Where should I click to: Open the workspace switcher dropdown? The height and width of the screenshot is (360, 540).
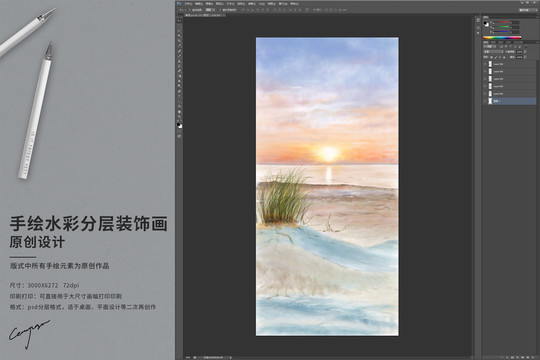tap(528, 10)
